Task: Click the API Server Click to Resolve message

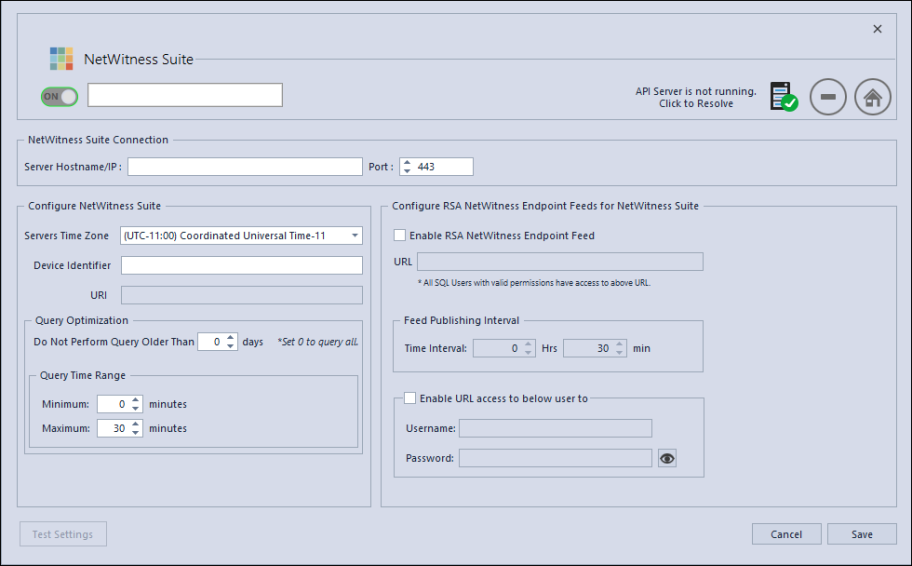Action: coord(696,97)
